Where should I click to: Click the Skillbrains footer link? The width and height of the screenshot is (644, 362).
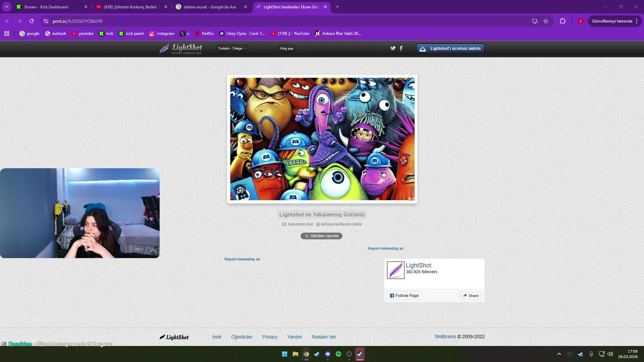445,337
